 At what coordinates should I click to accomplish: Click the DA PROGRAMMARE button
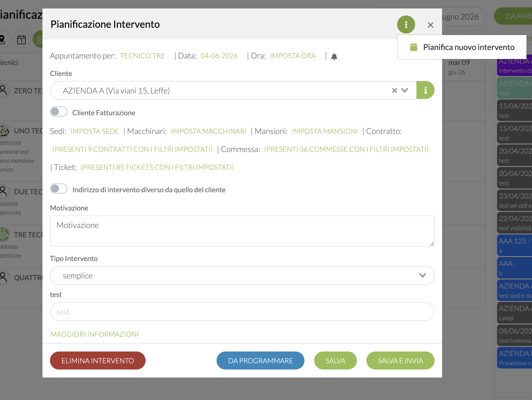(261, 360)
